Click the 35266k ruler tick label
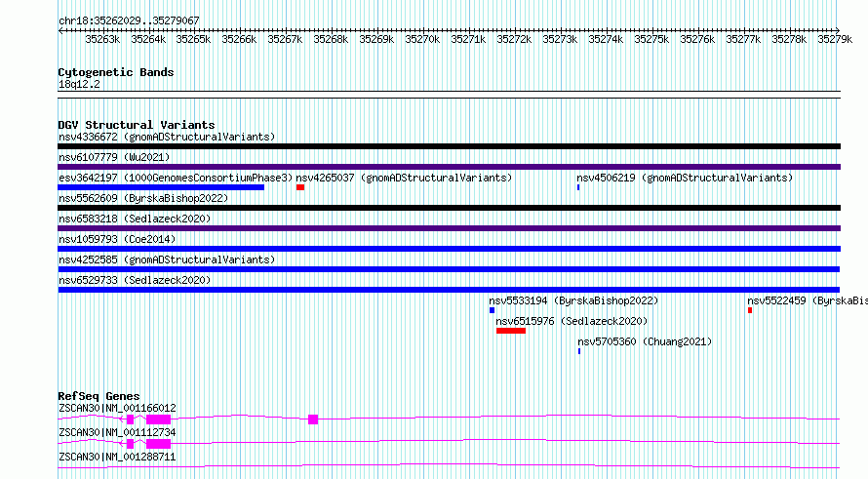Viewport: 868px width, 479px height. point(239,39)
